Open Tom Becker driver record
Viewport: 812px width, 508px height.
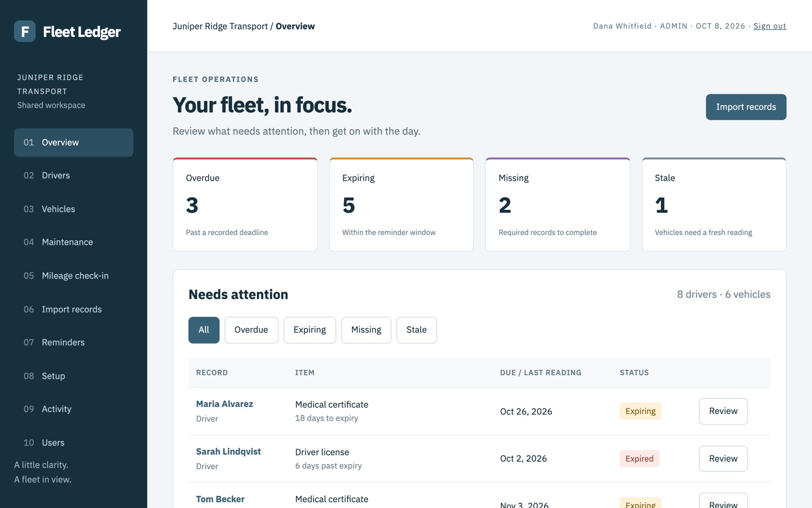[220, 499]
